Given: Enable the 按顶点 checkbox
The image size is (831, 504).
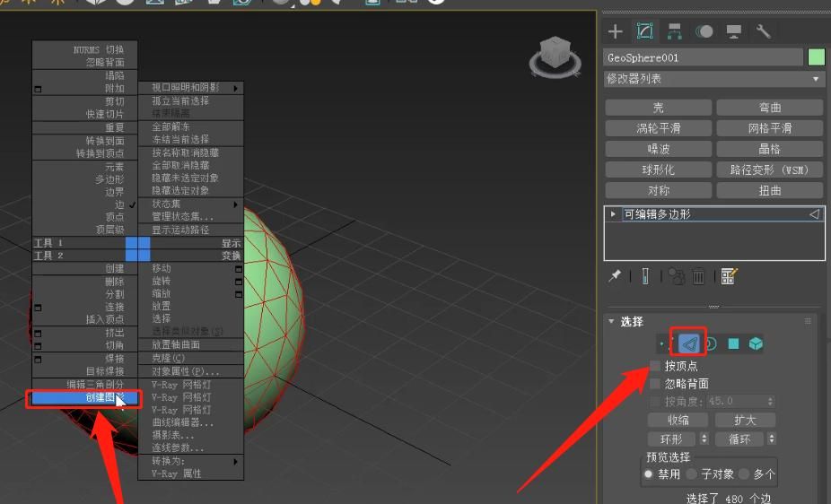Looking at the screenshot, I should pos(656,366).
